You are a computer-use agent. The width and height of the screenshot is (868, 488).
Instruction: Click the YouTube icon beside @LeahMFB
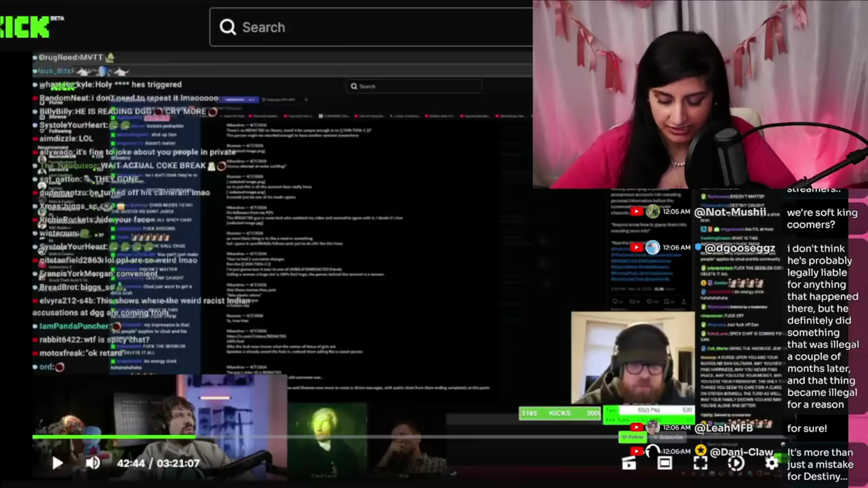[636, 428]
